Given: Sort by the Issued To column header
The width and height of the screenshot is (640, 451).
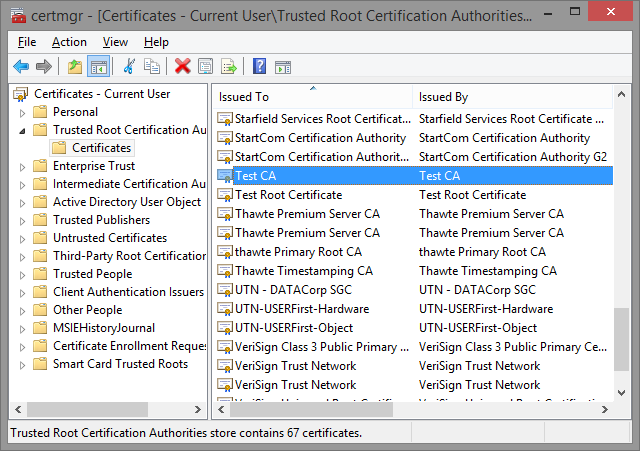Looking at the screenshot, I should click(313, 97).
